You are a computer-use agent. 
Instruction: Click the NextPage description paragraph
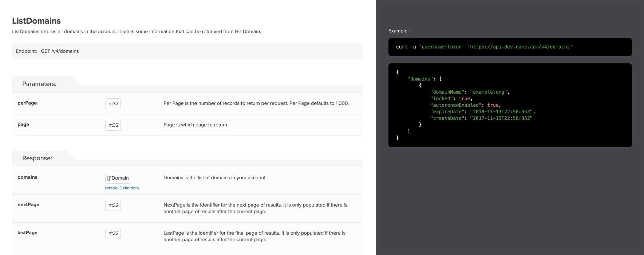(x=255, y=208)
